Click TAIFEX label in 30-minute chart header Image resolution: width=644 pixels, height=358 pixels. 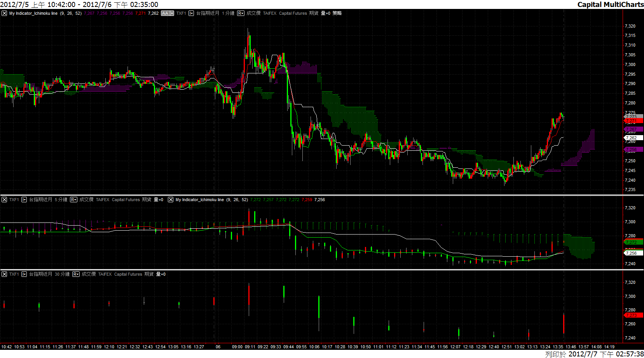coord(105,274)
